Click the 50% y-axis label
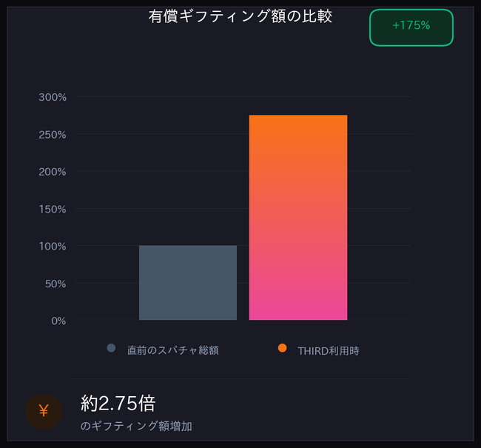This screenshot has width=481, height=448. 55,284
